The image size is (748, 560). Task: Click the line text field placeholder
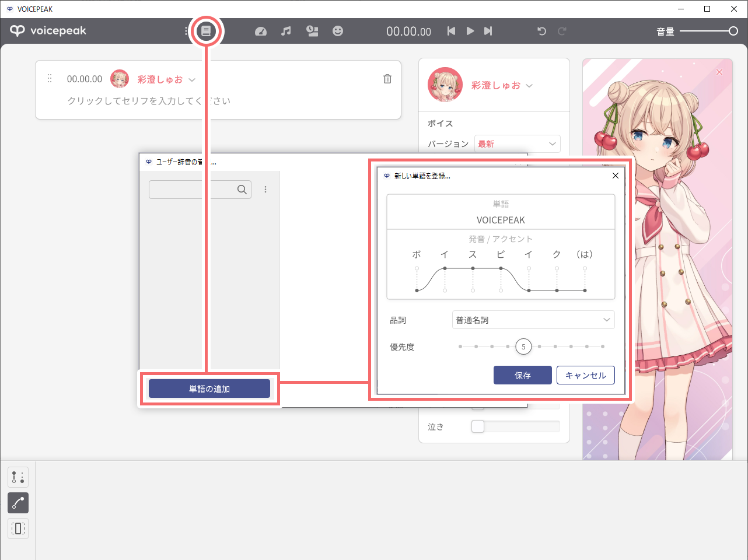149,101
